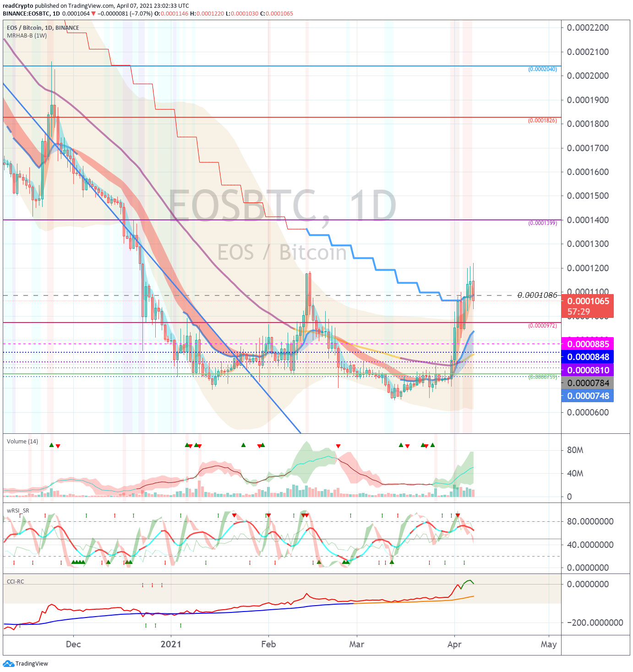The width and height of the screenshot is (633, 672).
Task: Click the 57:29 bar countdown timer
Action: coord(579,312)
